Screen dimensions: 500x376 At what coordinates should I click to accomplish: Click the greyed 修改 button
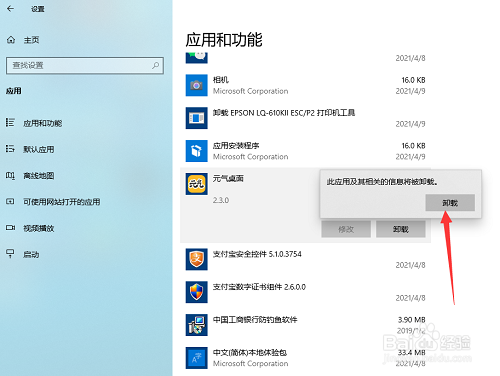pyautogui.click(x=346, y=229)
